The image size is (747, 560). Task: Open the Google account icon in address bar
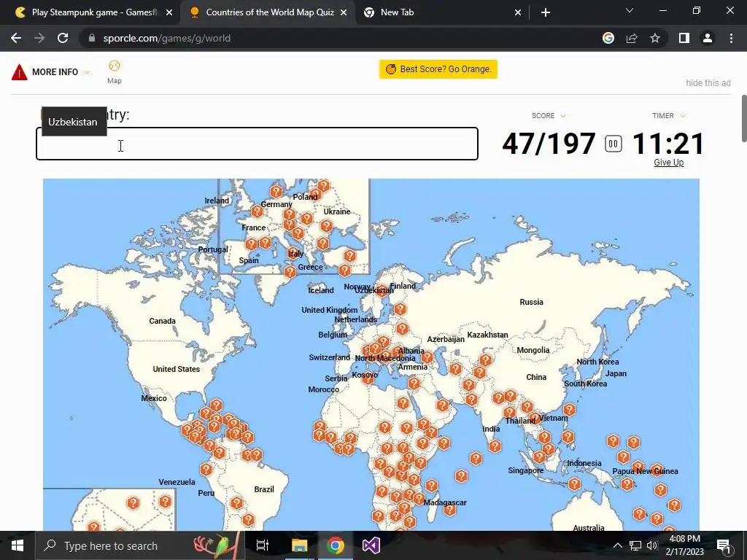tap(608, 38)
